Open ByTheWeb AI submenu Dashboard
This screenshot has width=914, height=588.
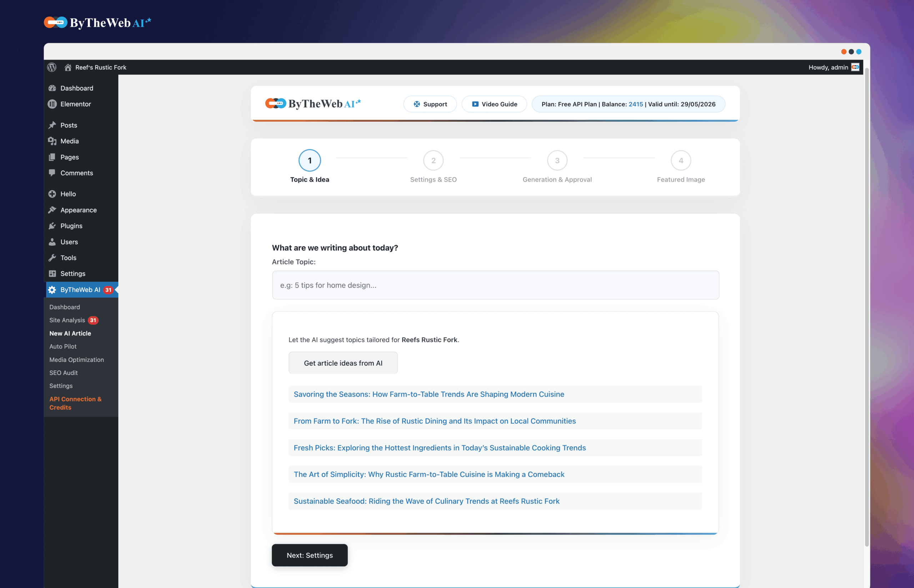(x=65, y=307)
